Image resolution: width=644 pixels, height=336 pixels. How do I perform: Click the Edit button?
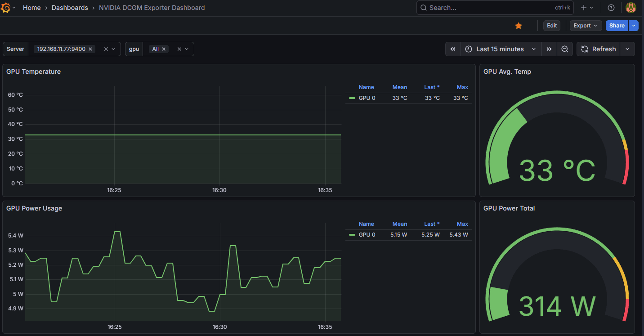tap(552, 26)
